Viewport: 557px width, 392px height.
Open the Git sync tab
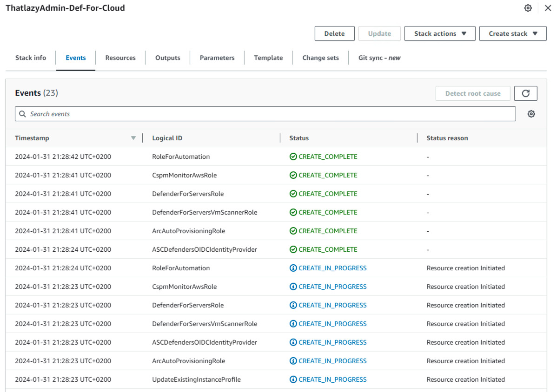pyautogui.click(x=379, y=58)
